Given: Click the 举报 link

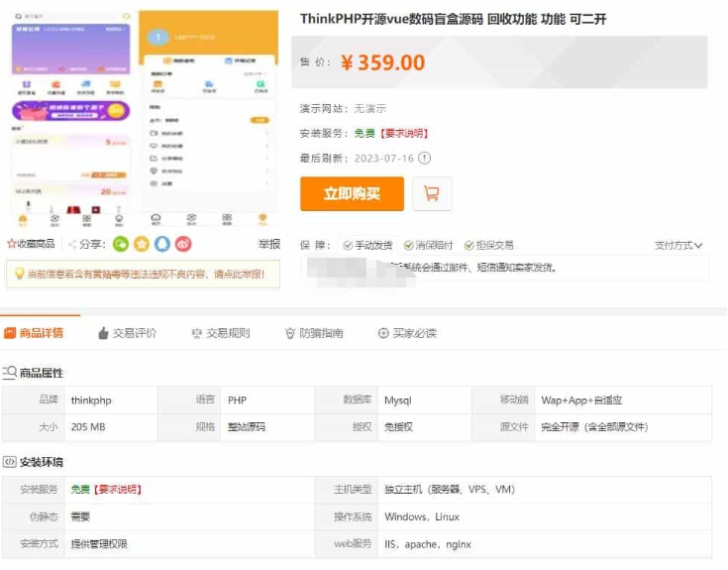Looking at the screenshot, I should coord(268,244).
